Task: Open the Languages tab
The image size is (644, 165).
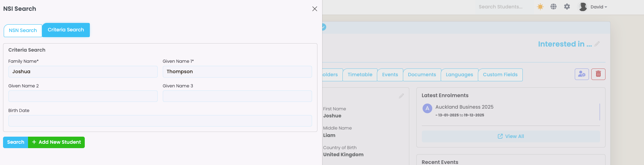Action: click(459, 75)
